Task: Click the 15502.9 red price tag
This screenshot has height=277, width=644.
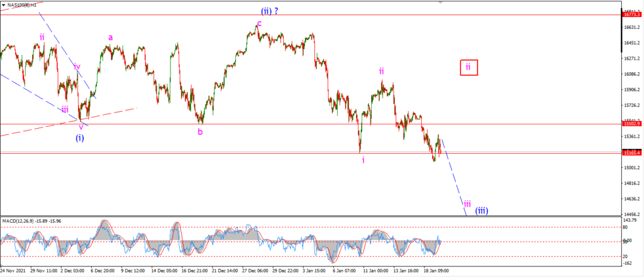Action: click(632, 124)
